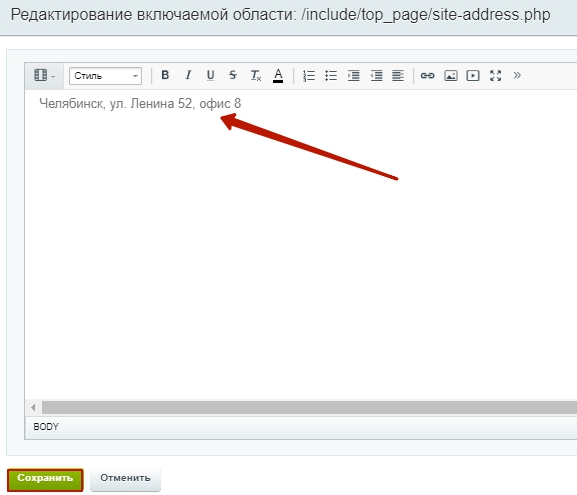Click the Сохранить button
The image size is (577, 495).
pos(45,480)
